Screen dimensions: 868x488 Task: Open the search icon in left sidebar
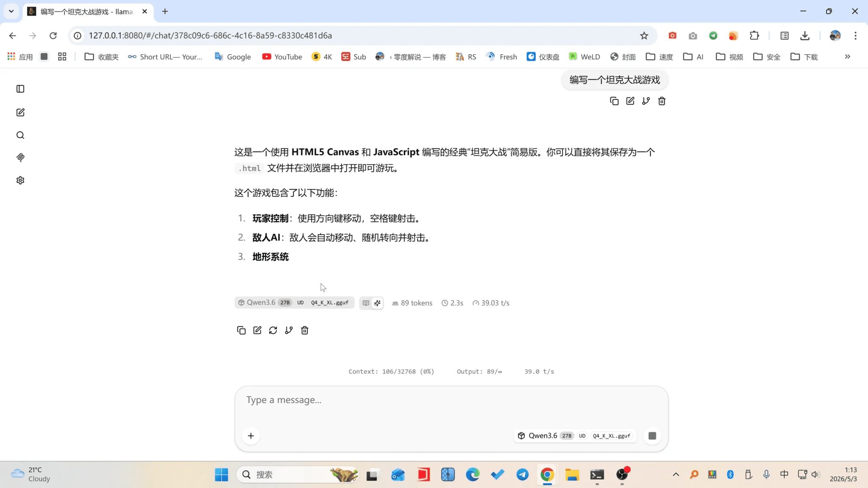point(20,135)
